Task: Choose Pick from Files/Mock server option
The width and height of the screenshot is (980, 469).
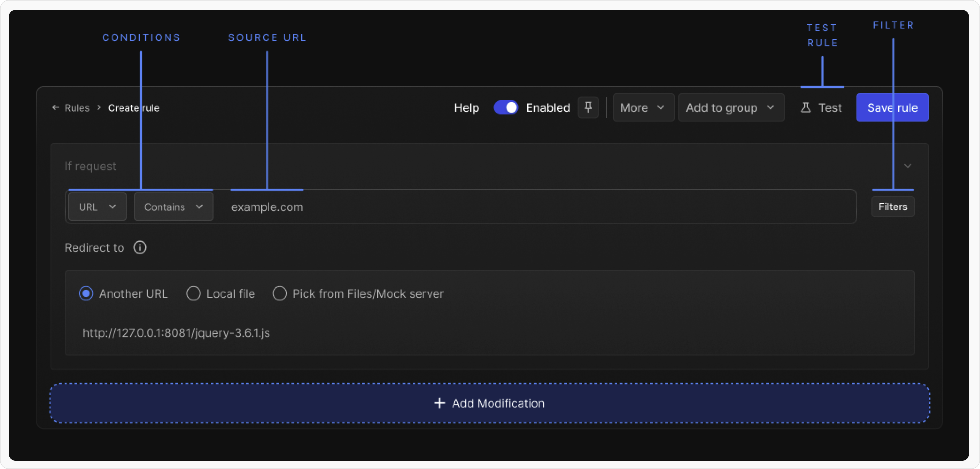Action: (280, 294)
